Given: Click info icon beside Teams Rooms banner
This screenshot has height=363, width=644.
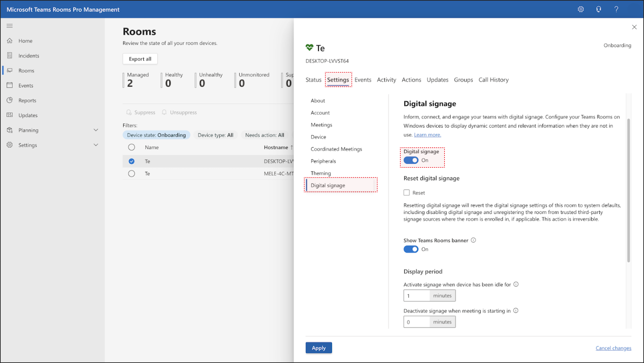Looking at the screenshot, I should pyautogui.click(x=473, y=240).
